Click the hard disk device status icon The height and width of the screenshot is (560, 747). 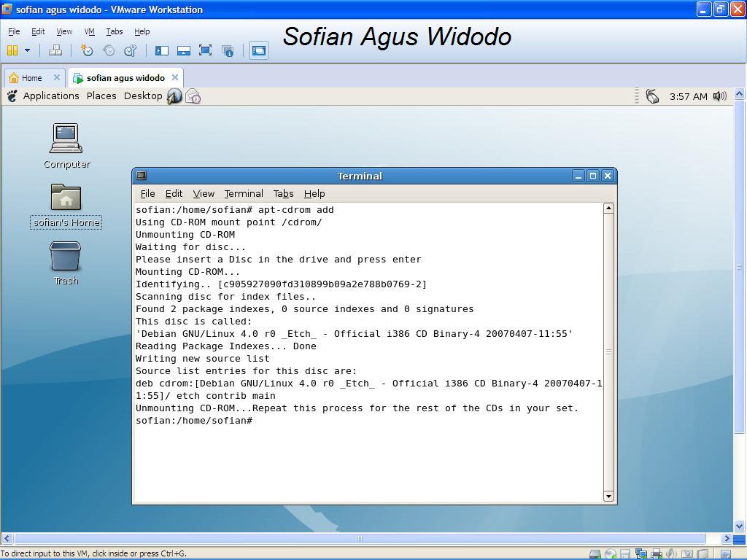click(x=595, y=554)
